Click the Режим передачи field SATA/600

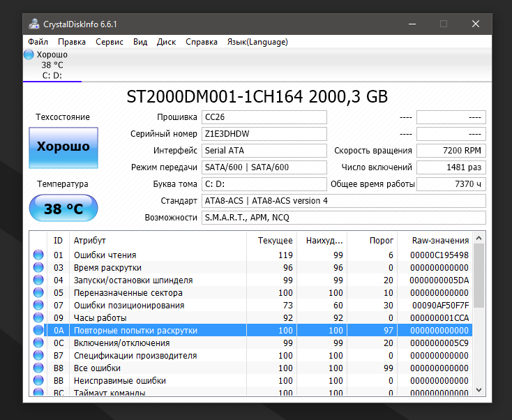pos(264,167)
